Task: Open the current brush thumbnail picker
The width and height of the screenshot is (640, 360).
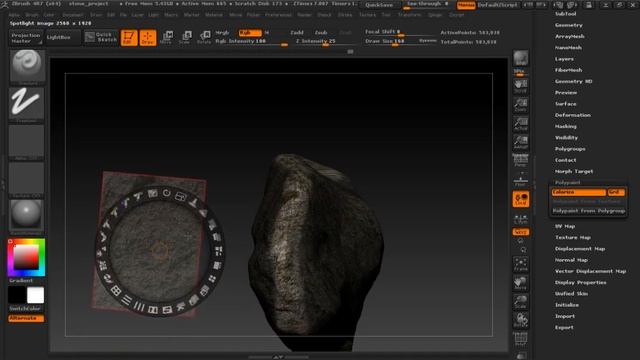Action: 27,67
